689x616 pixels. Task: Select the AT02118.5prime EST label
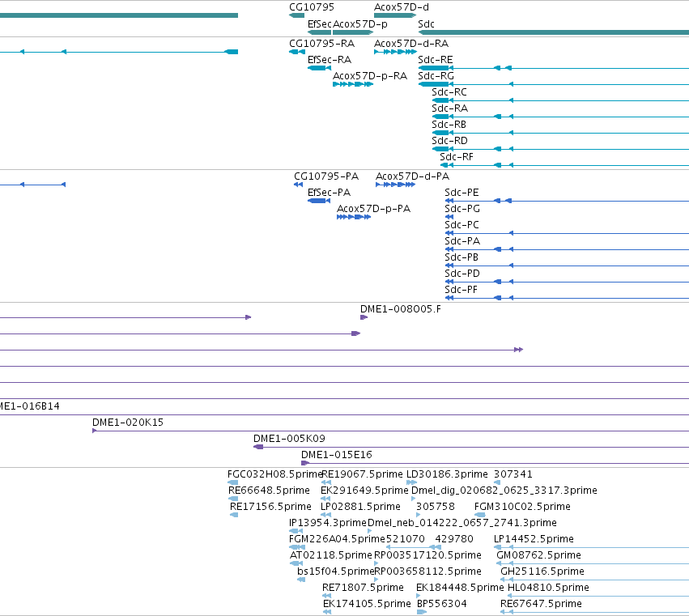pyautogui.click(x=331, y=556)
